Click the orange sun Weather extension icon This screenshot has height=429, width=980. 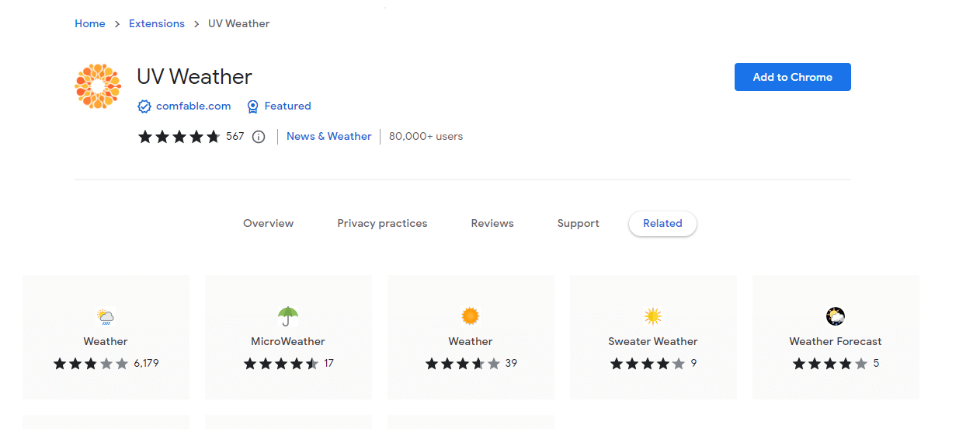point(471,316)
